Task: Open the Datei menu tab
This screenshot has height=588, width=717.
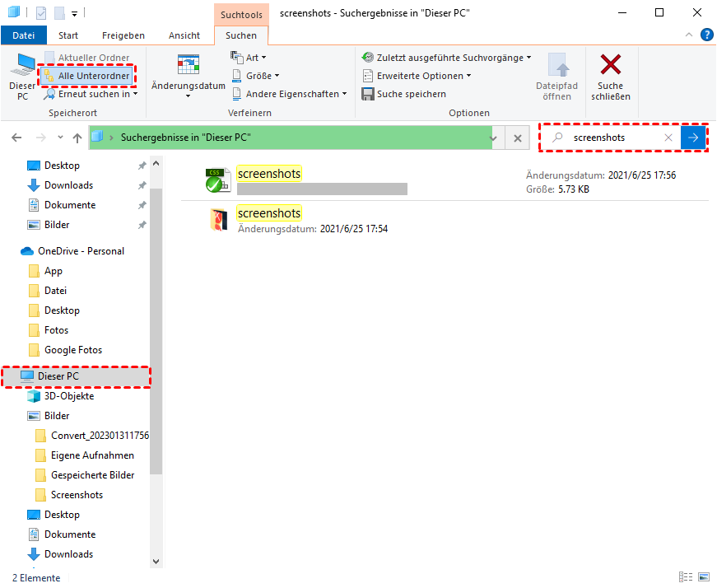Action: point(24,35)
